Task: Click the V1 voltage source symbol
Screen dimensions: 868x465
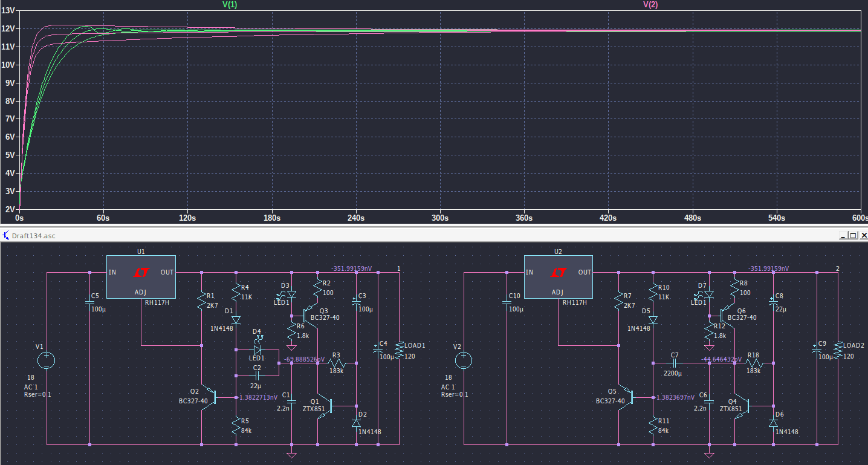Action: 47,361
